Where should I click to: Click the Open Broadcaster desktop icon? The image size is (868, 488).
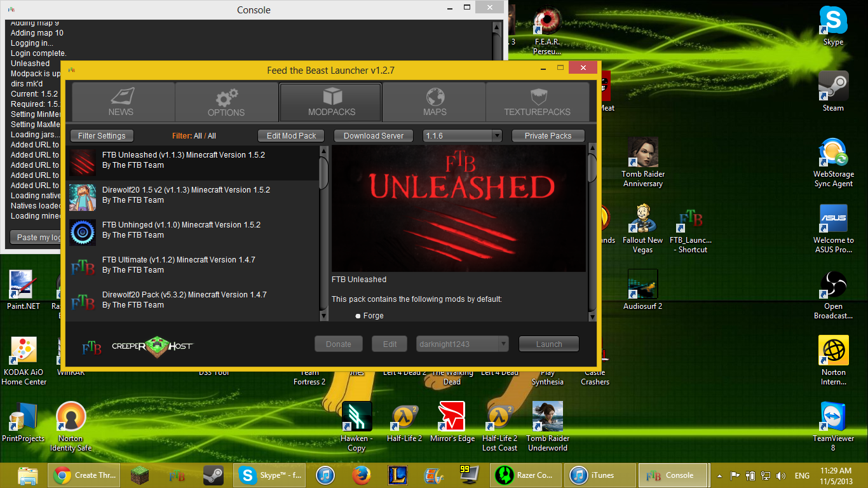pyautogui.click(x=833, y=295)
